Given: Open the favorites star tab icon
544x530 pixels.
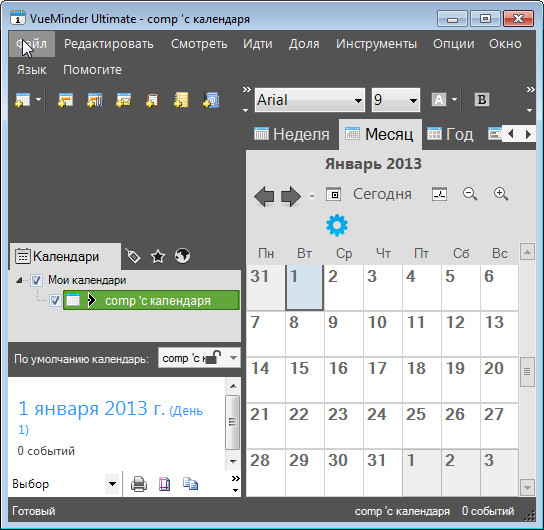Looking at the screenshot, I should [158, 256].
